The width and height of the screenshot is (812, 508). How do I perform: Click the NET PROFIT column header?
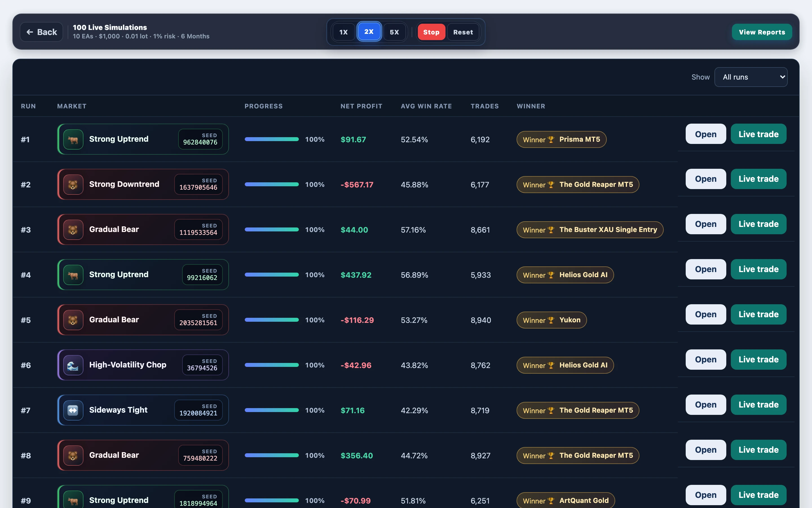coord(361,106)
